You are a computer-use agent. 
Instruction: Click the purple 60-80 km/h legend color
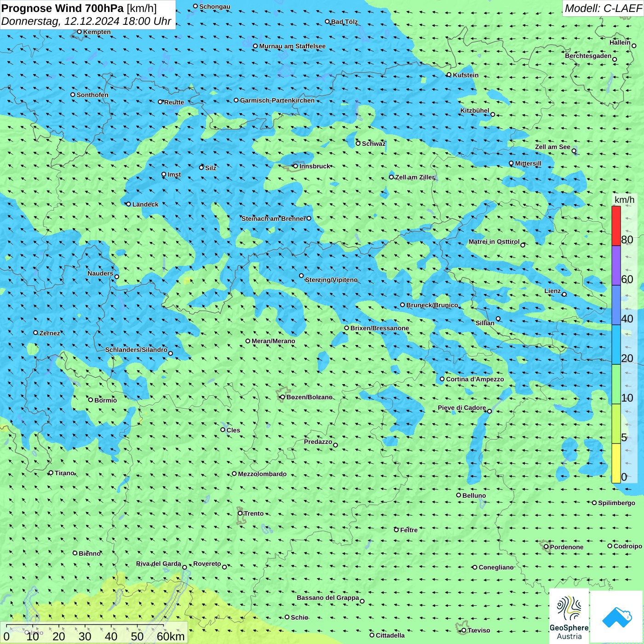(x=616, y=266)
